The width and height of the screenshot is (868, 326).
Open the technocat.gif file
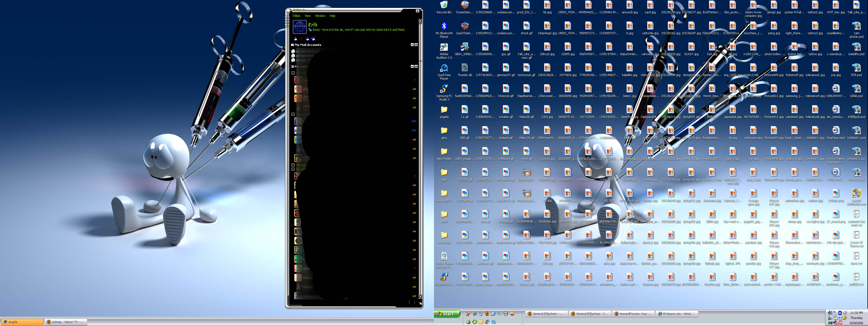click(x=526, y=70)
